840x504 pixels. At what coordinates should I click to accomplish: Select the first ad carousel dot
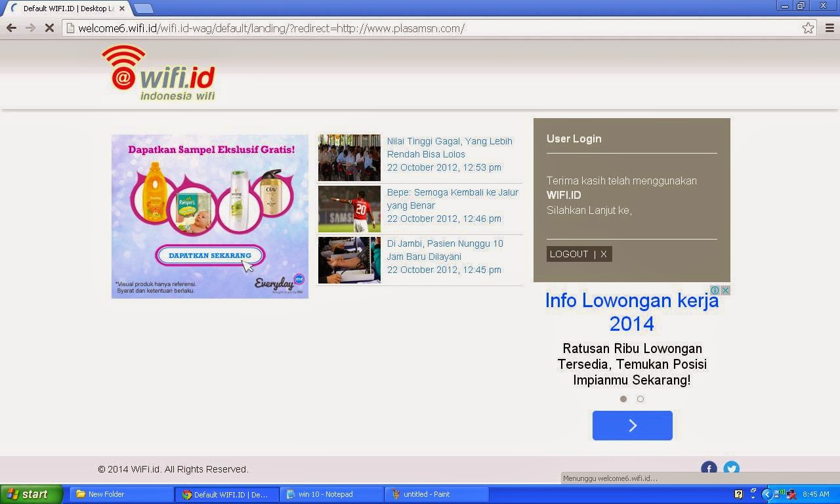[x=623, y=399]
